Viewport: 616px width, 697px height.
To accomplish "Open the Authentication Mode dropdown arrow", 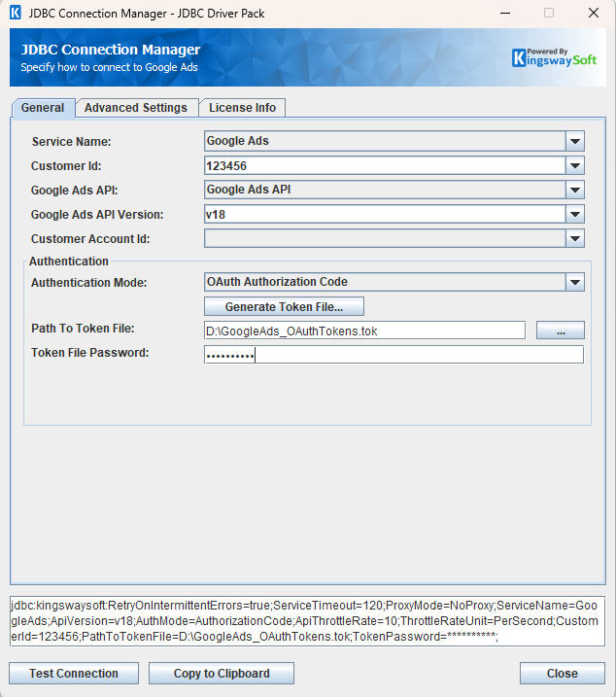I will click(574, 282).
